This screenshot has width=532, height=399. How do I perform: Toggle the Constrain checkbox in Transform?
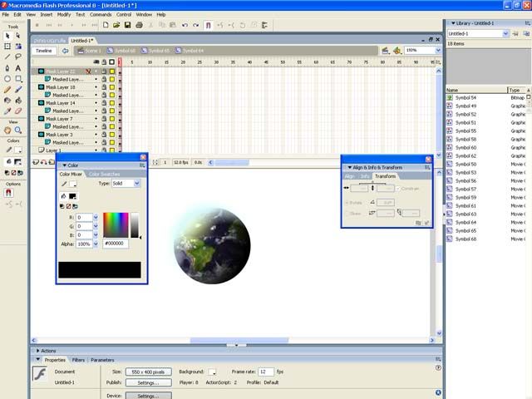[x=398, y=189]
